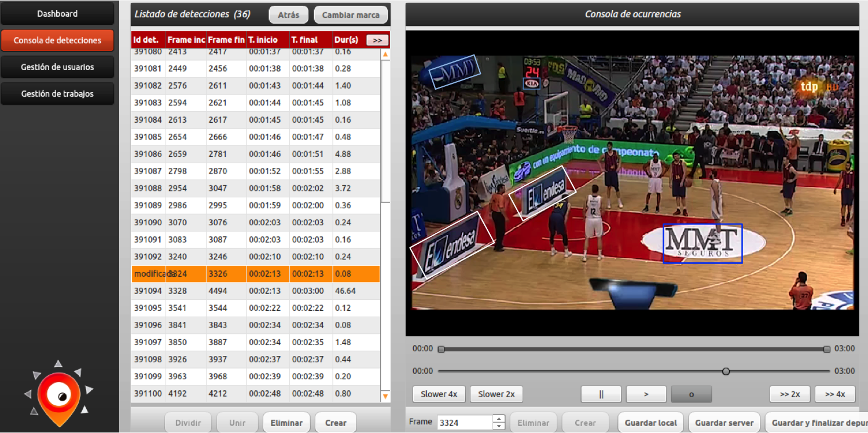Select the lower-left Endesa detection box
Image resolution: width=868 pixels, height=433 pixels.
[453, 245]
